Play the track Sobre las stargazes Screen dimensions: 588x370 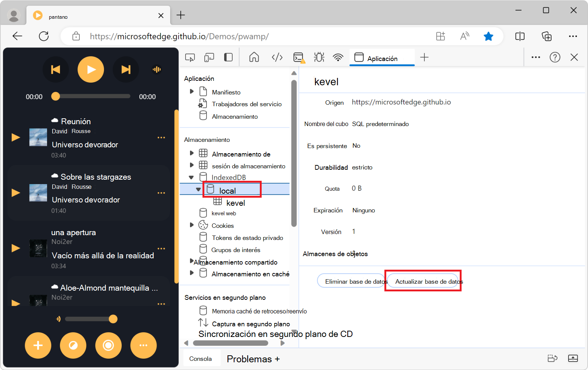pyautogui.click(x=15, y=193)
